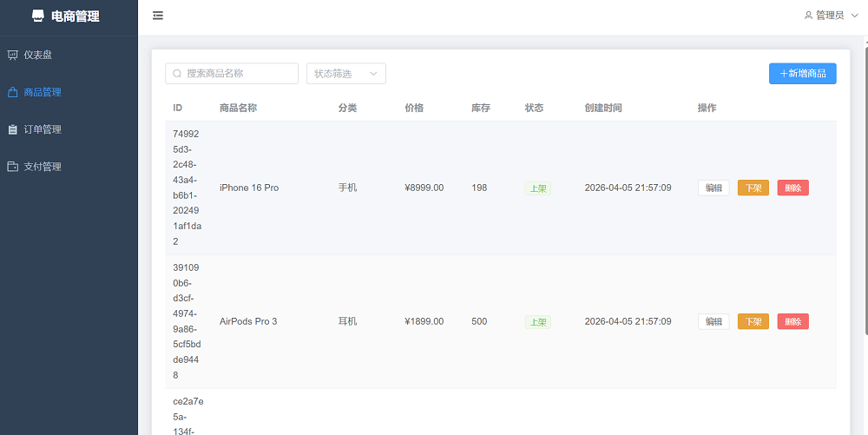Click the dashboard (仪表盘) monitor icon
The height and width of the screenshot is (435, 868).
(12, 55)
